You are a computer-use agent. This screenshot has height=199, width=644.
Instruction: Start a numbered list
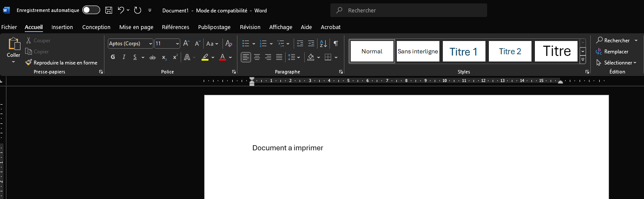[x=263, y=44]
